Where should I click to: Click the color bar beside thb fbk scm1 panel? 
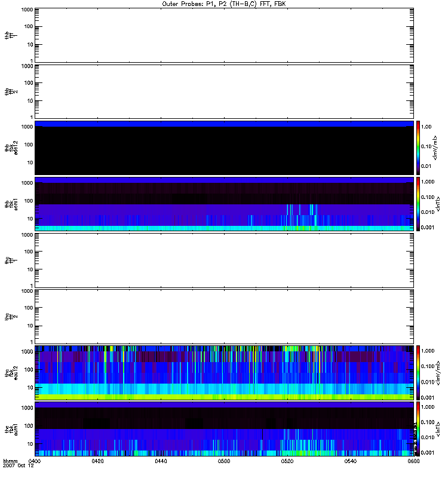[419, 204]
